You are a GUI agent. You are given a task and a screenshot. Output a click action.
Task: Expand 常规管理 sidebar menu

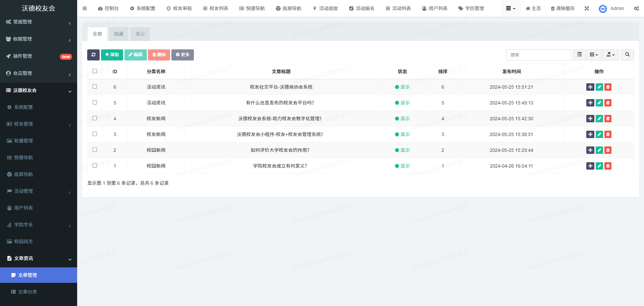point(39,22)
